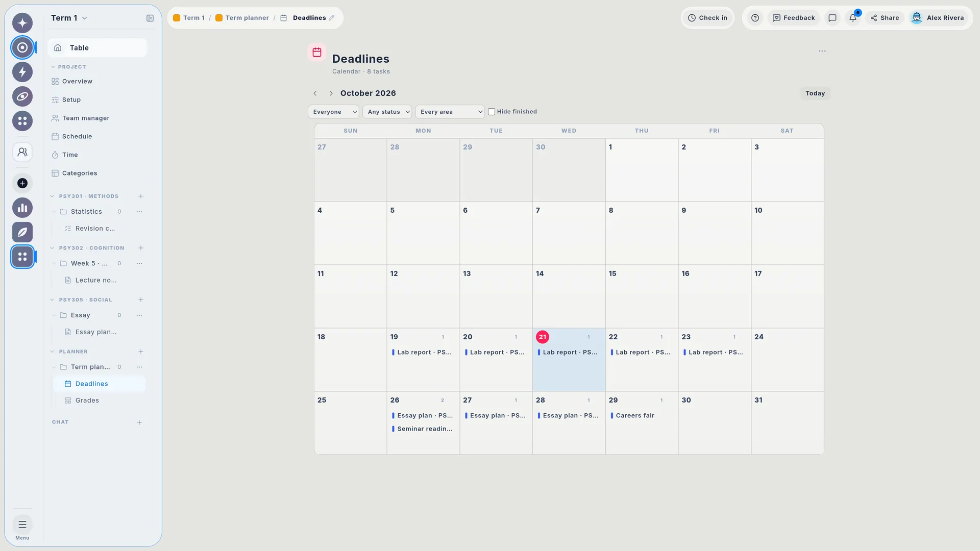Open Schedule in the sidebar

[x=97, y=137]
